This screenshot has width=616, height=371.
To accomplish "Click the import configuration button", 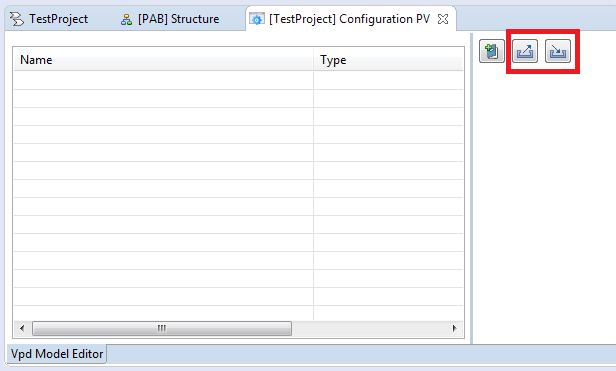I will pyautogui.click(x=558, y=51).
